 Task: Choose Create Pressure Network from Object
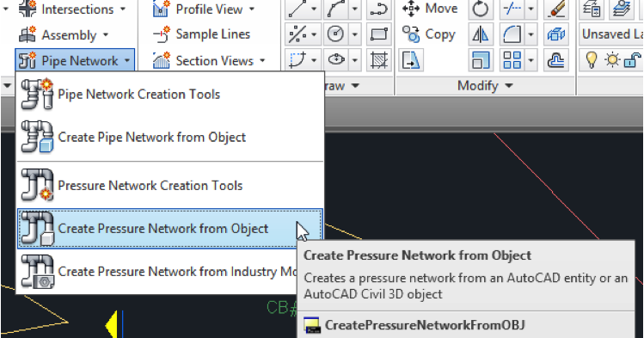pos(170,229)
